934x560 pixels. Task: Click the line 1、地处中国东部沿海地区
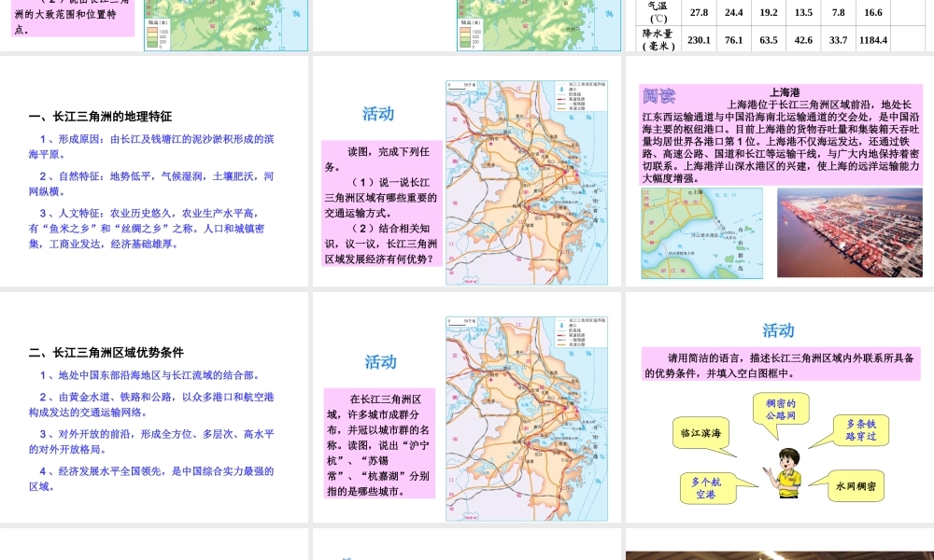coord(150,375)
